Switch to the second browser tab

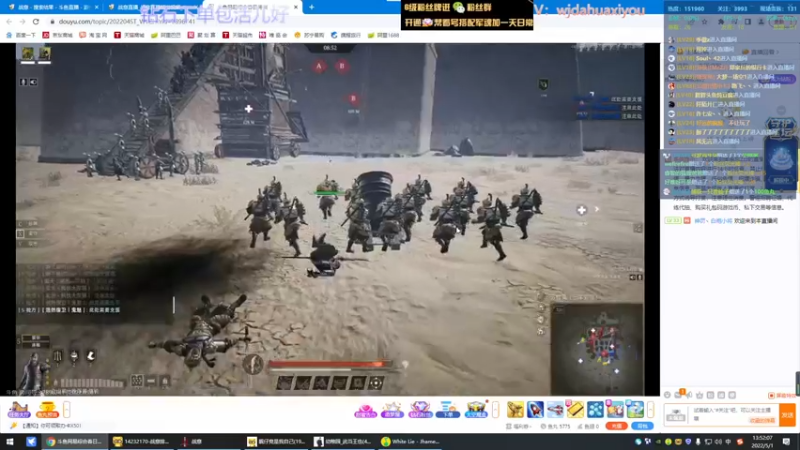(153, 7)
